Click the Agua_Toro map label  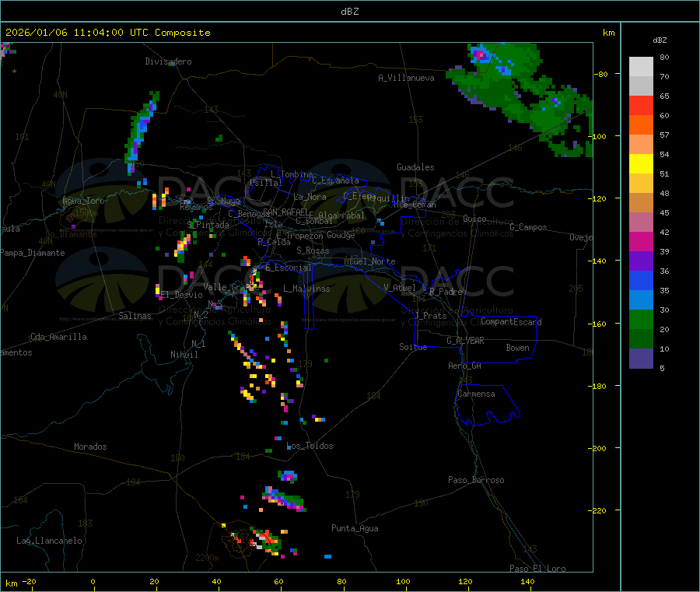click(83, 201)
